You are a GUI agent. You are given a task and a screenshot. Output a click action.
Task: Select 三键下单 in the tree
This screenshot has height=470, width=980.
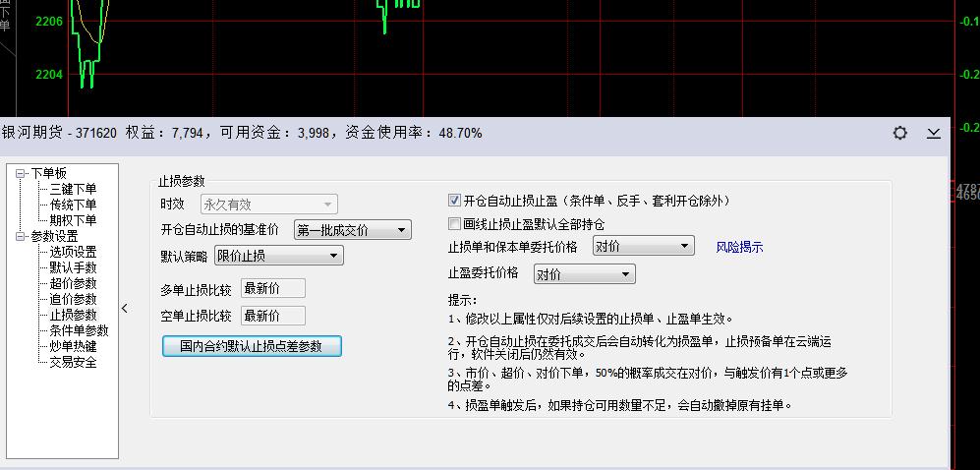point(73,189)
